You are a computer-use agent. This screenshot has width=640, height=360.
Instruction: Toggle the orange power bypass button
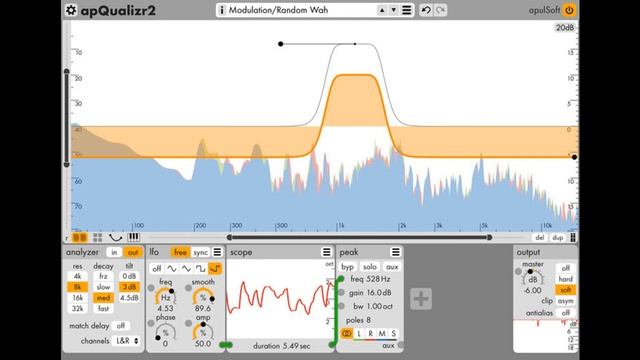[x=569, y=10]
